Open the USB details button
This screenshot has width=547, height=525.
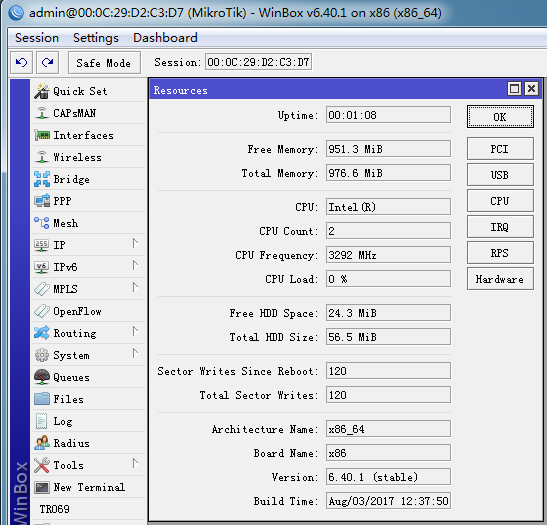tap(500, 175)
